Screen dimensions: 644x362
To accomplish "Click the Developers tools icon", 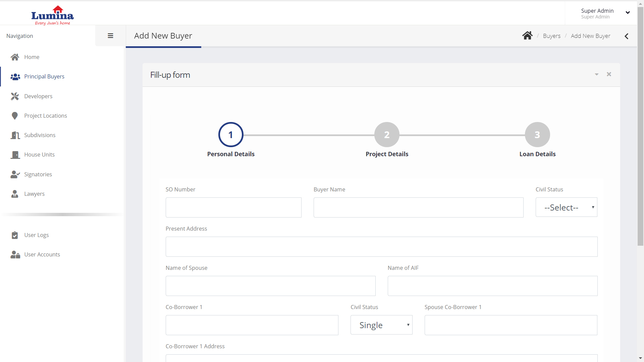I will point(15,96).
